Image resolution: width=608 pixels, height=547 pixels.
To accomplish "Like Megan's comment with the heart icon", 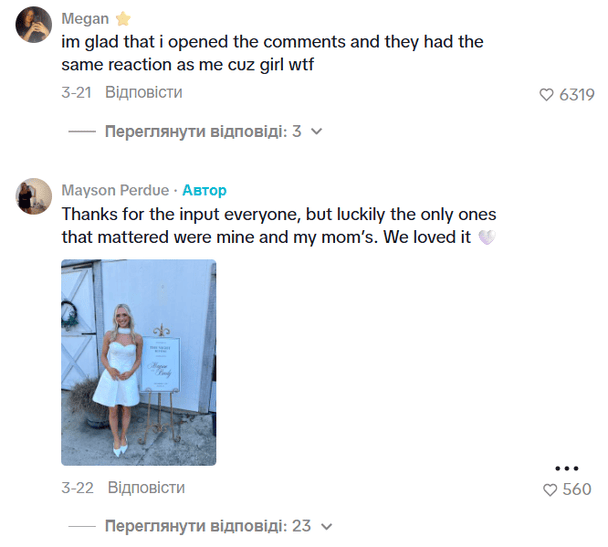I will click(546, 95).
